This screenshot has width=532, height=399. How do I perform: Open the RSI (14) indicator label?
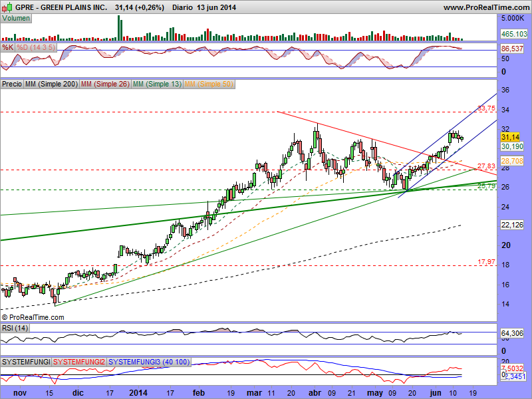click(x=15, y=328)
